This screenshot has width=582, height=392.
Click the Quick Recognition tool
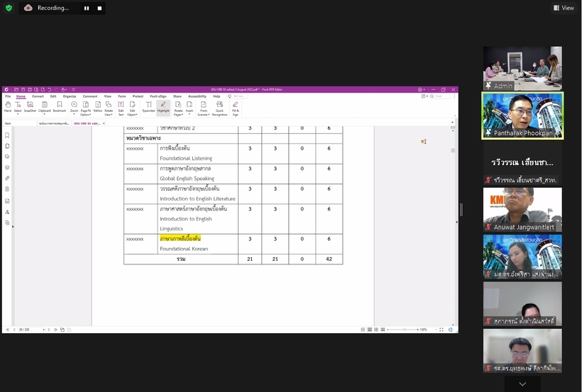tap(220, 108)
